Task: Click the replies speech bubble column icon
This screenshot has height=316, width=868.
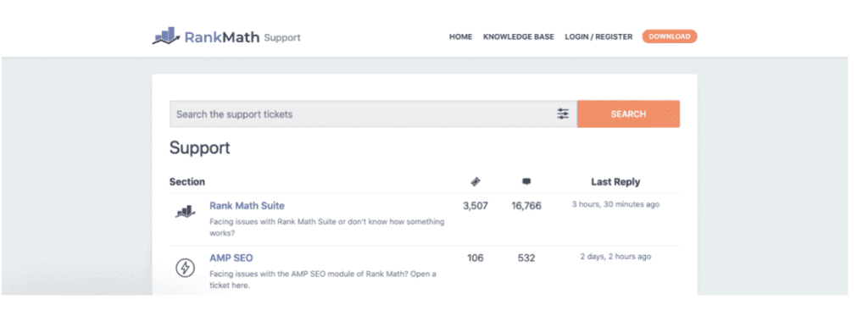Action: 526,181
